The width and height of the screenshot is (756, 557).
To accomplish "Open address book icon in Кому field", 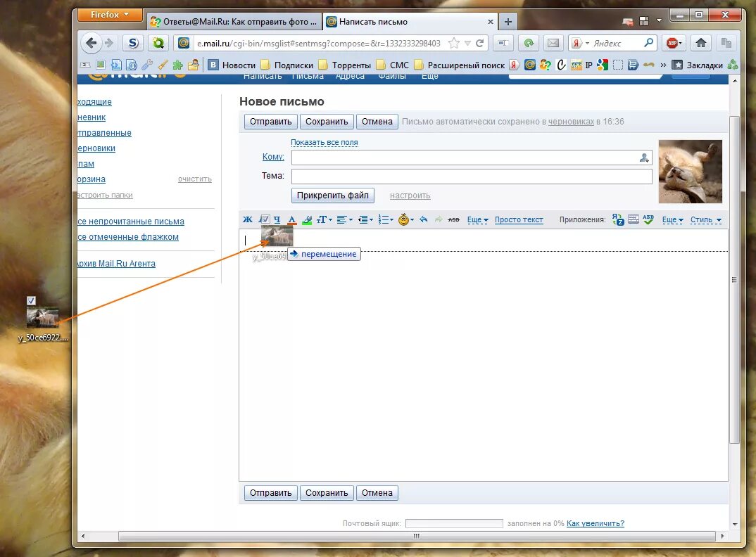I will [x=644, y=158].
